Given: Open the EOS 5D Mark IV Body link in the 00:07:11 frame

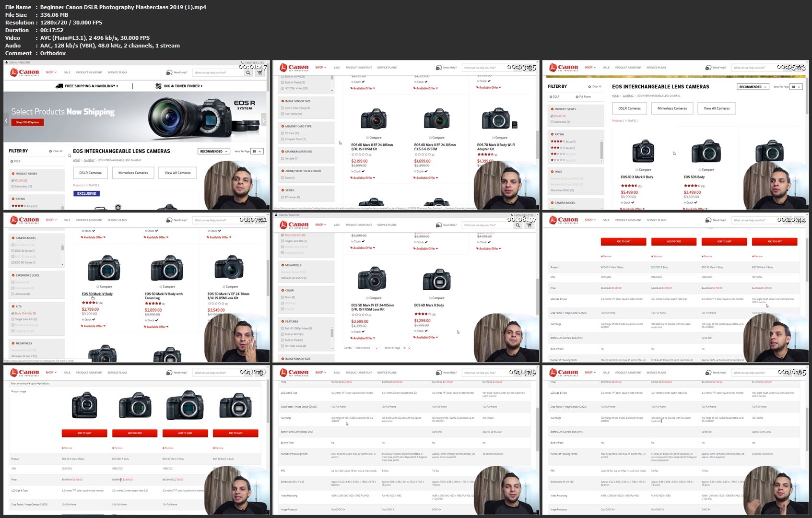Looking at the screenshot, I should click(97, 294).
